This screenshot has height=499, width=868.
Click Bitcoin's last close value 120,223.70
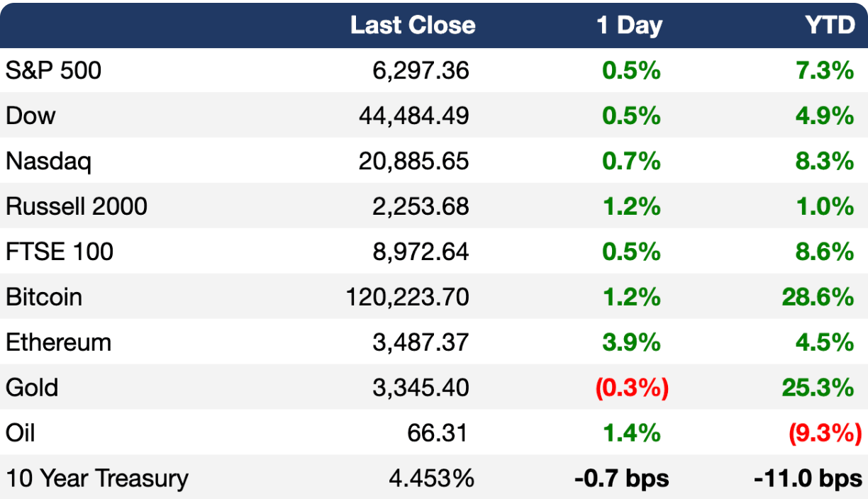click(x=408, y=297)
